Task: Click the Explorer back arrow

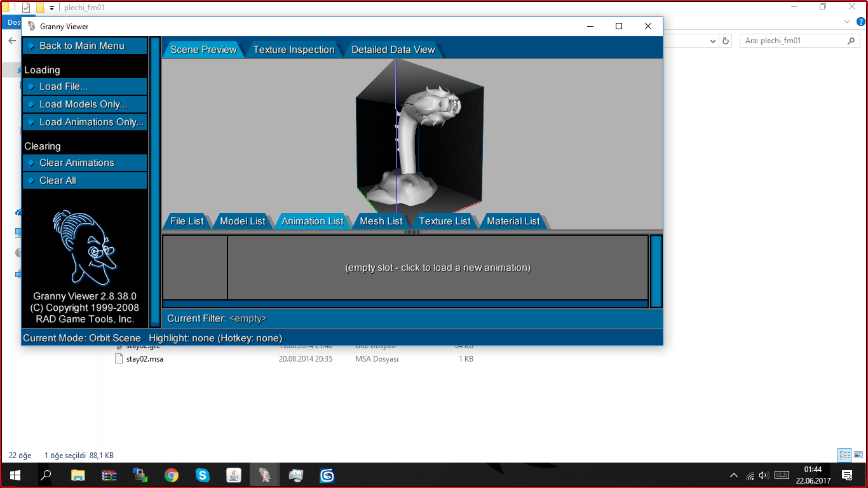Action: point(12,41)
